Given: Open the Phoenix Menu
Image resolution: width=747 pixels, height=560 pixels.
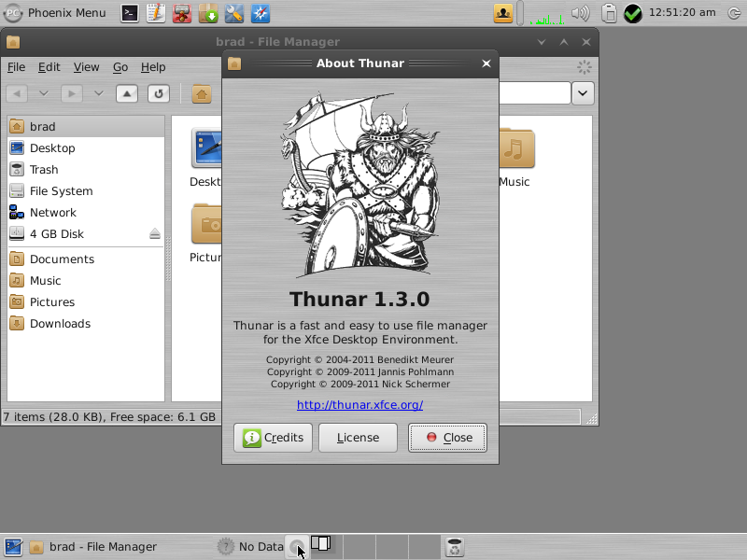Looking at the screenshot, I should (55, 13).
